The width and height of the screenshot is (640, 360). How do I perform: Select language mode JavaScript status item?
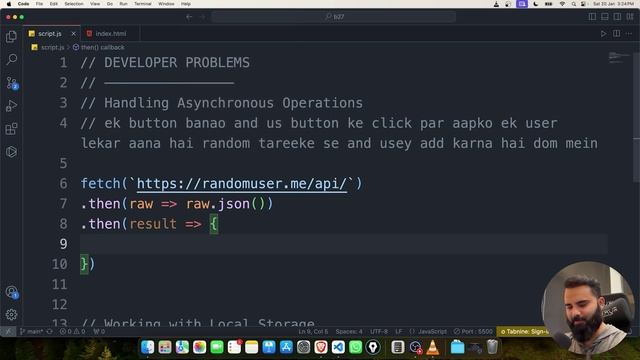pyautogui.click(x=428, y=331)
